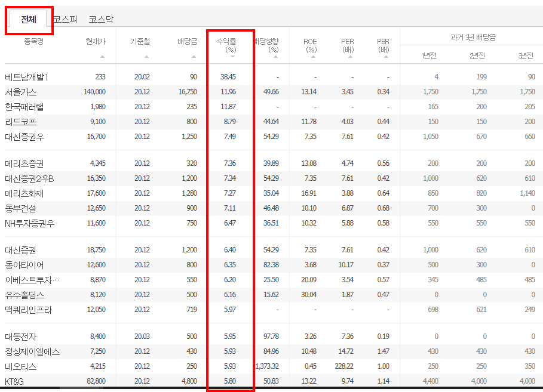The width and height of the screenshot is (543, 392).
Task: Select 베트남개발1 yield value 38.45
Action: tap(228, 77)
